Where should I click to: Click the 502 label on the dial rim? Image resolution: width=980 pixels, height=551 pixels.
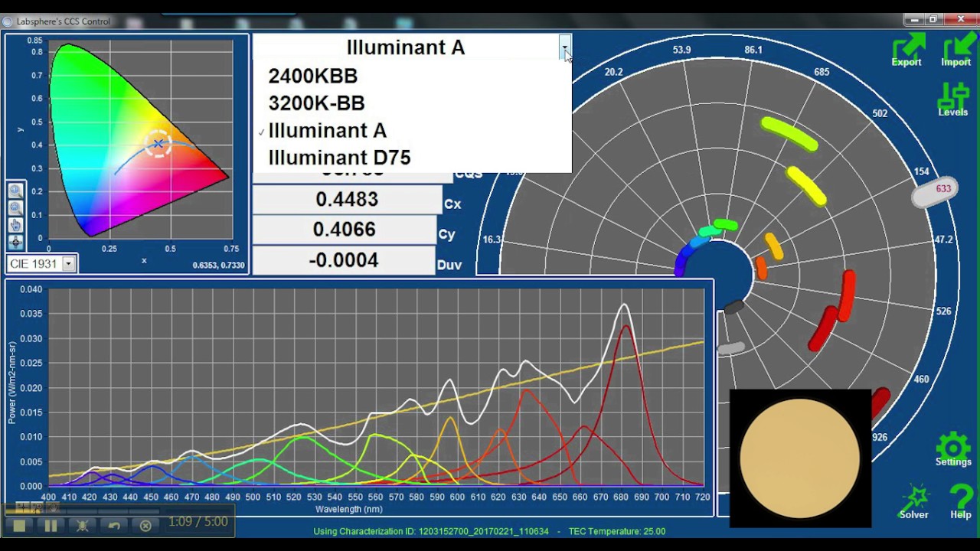pyautogui.click(x=880, y=113)
